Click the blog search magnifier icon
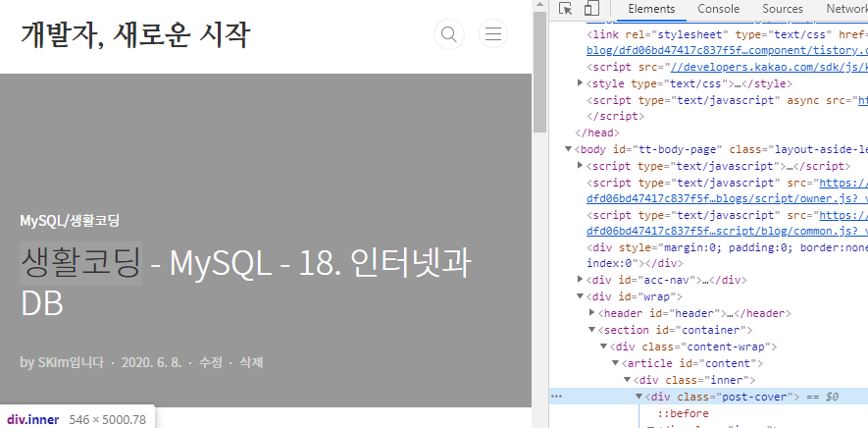The image size is (868, 428). [x=448, y=34]
